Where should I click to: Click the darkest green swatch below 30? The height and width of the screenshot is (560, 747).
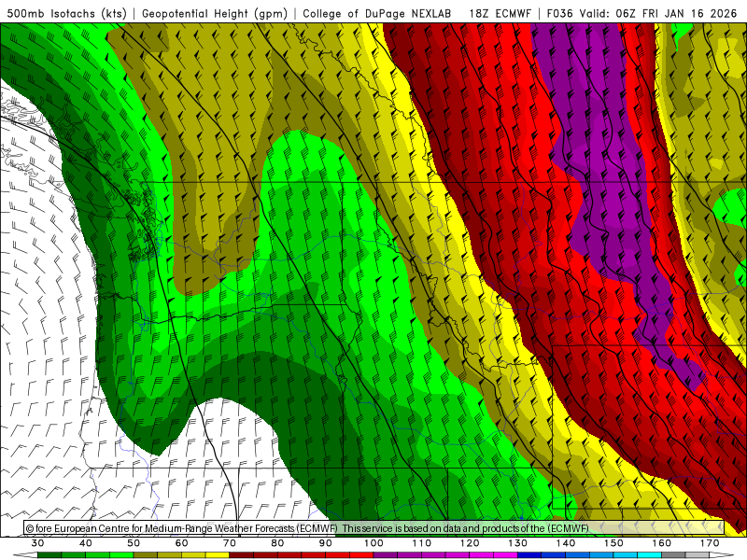click(49, 555)
